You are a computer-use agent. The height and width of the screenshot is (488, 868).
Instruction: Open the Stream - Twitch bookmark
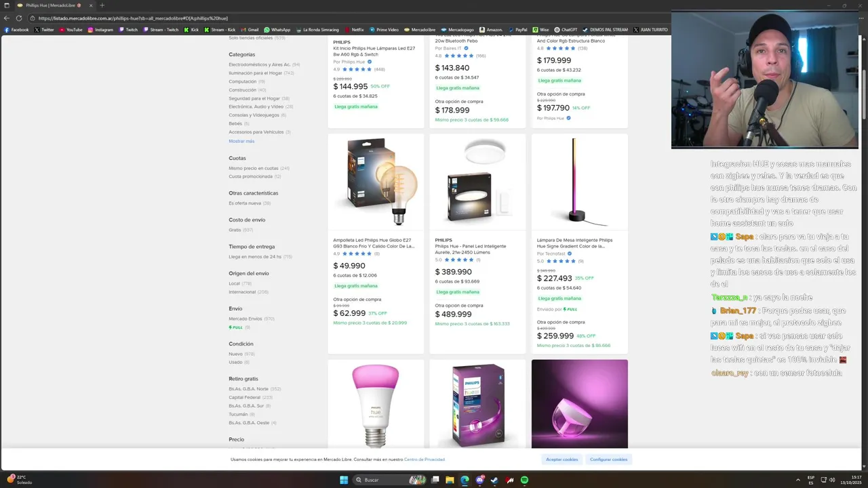tap(161, 30)
